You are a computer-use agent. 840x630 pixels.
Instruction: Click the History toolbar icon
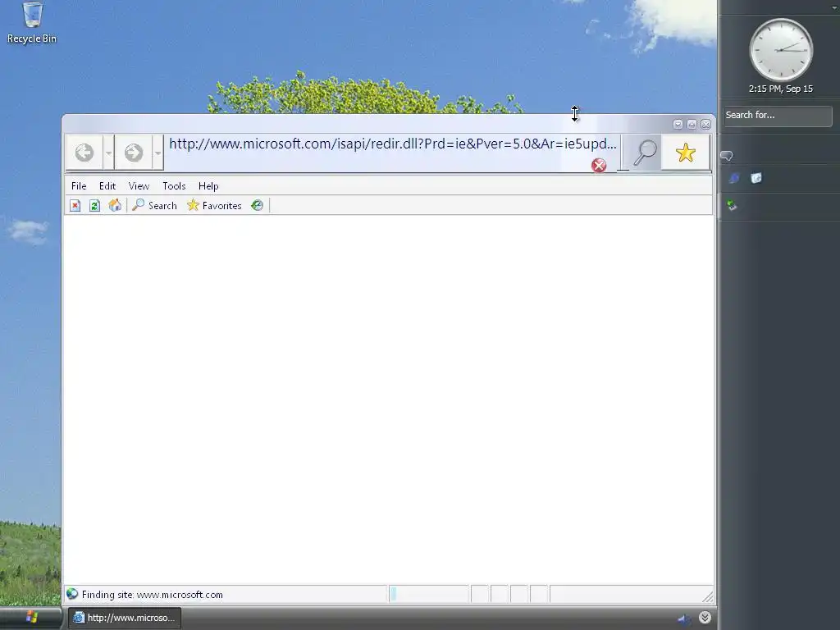pos(257,205)
